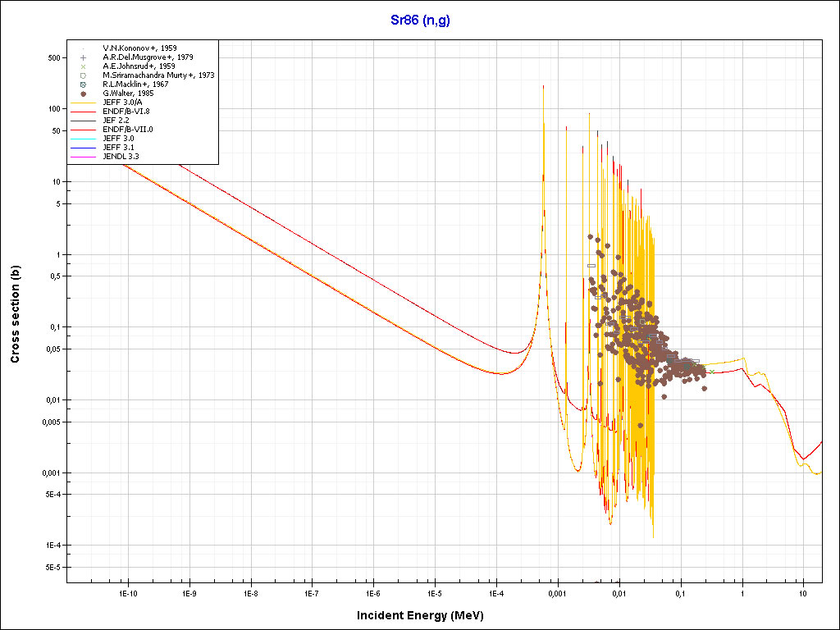Select the ENDF/B-VI.8 legend label

(126, 111)
